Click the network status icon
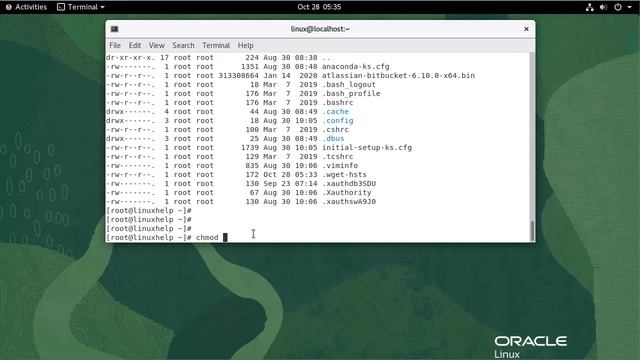The width and height of the screenshot is (640, 360). [x=589, y=7]
